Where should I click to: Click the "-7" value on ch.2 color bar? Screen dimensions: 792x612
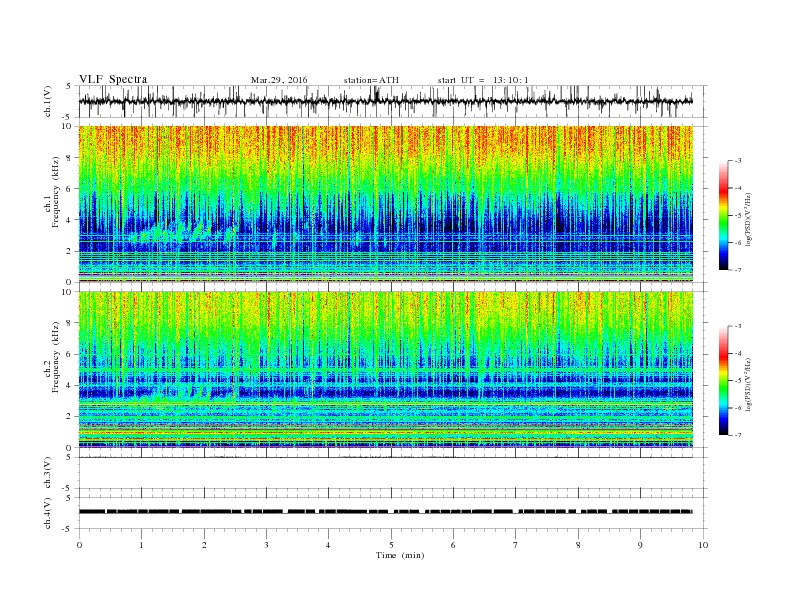point(738,435)
